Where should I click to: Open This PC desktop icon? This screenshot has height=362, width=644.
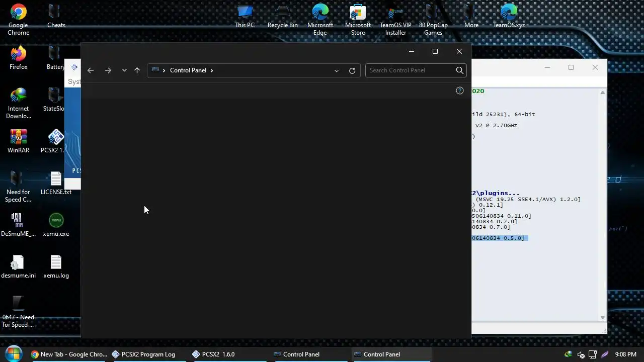245,16
